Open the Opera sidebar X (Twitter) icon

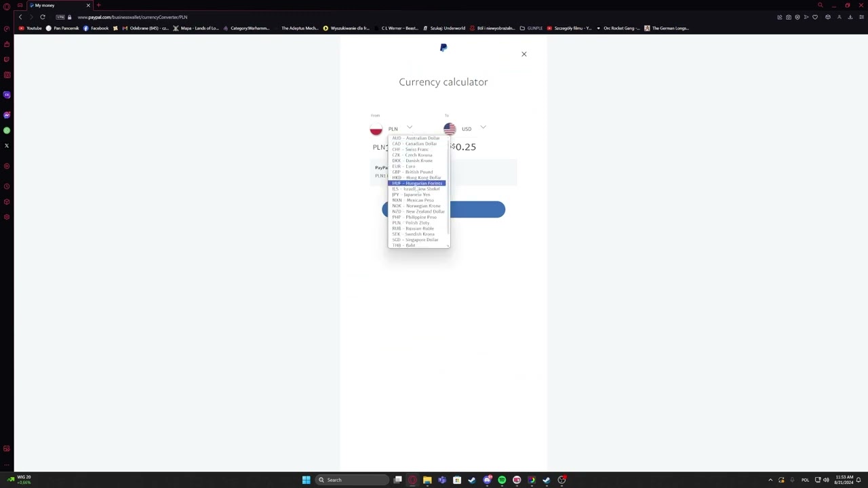pyautogui.click(x=7, y=146)
